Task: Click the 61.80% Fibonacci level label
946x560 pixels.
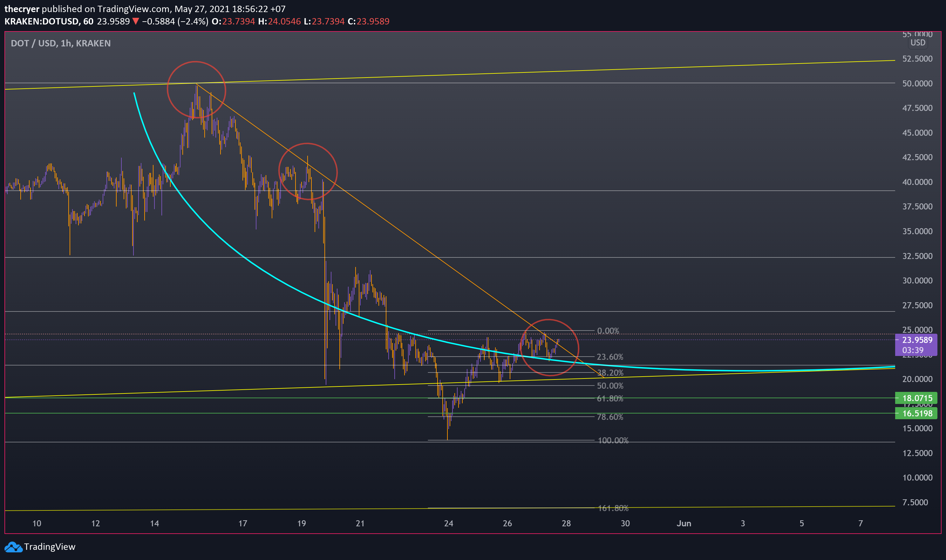Action: [x=610, y=399]
